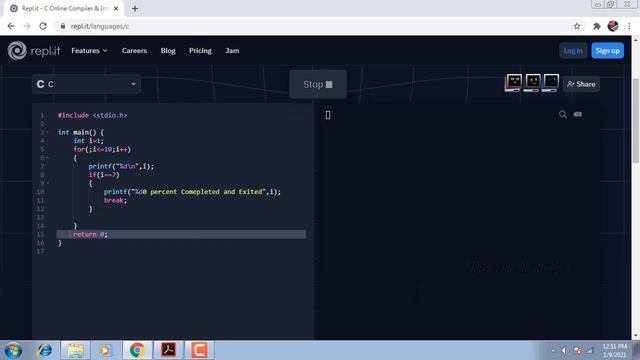The image size is (640, 360).
Task: Select the third layout icon nearest Share
Action: pyautogui.click(x=550, y=83)
